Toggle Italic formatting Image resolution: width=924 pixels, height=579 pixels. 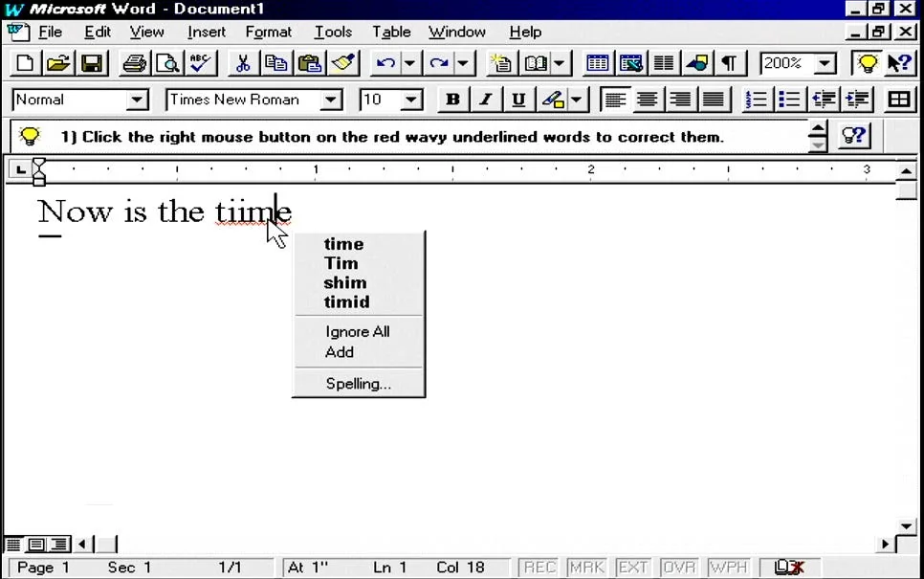coord(486,100)
